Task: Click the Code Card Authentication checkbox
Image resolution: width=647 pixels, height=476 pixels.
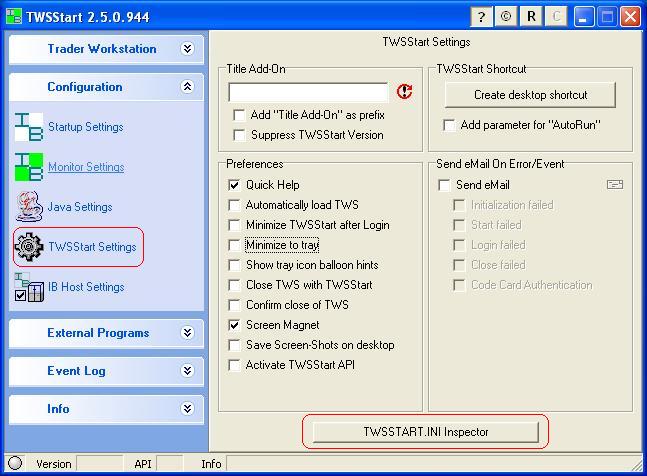Action: (459, 285)
